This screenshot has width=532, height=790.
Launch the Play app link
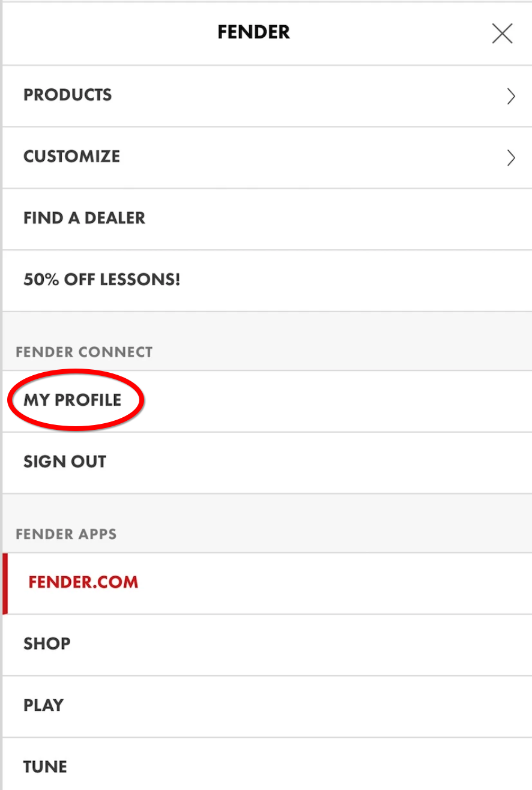point(43,705)
